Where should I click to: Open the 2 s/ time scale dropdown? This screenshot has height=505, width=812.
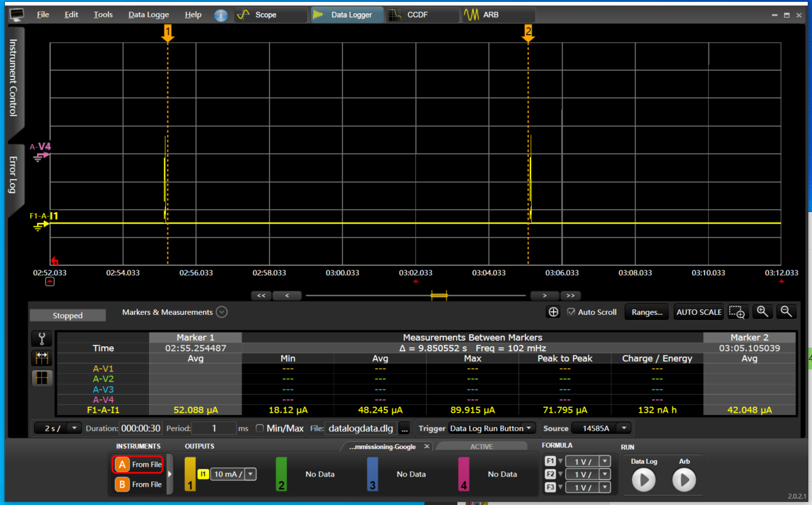[x=58, y=428]
